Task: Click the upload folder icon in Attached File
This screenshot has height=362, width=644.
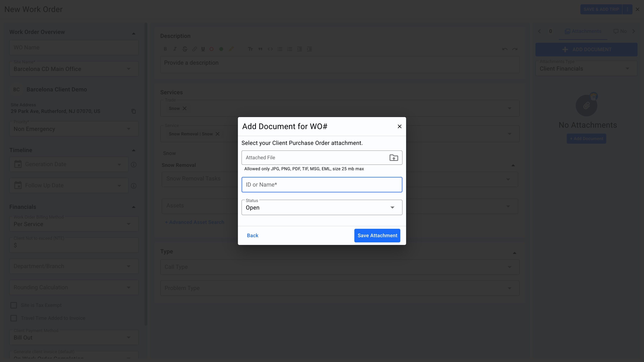Action: point(394,158)
